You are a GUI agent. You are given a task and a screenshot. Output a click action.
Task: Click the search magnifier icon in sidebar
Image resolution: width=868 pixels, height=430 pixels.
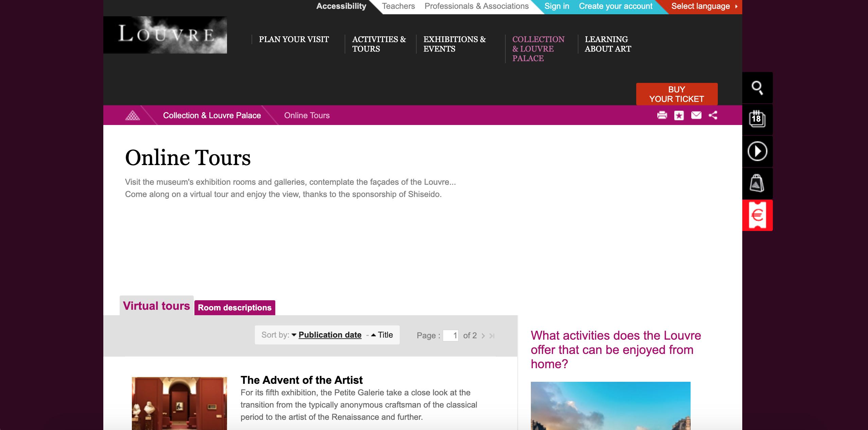click(x=757, y=88)
